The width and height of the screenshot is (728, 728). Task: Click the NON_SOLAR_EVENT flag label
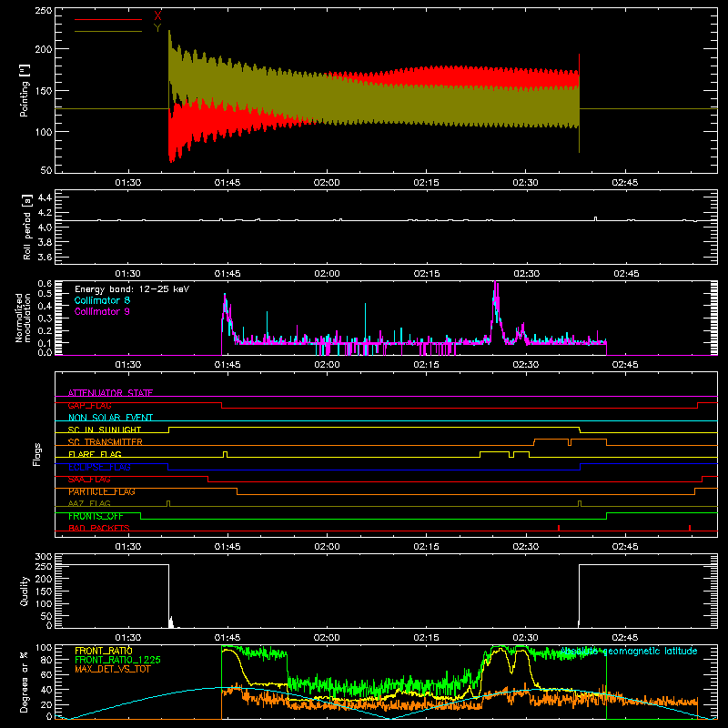click(x=110, y=418)
